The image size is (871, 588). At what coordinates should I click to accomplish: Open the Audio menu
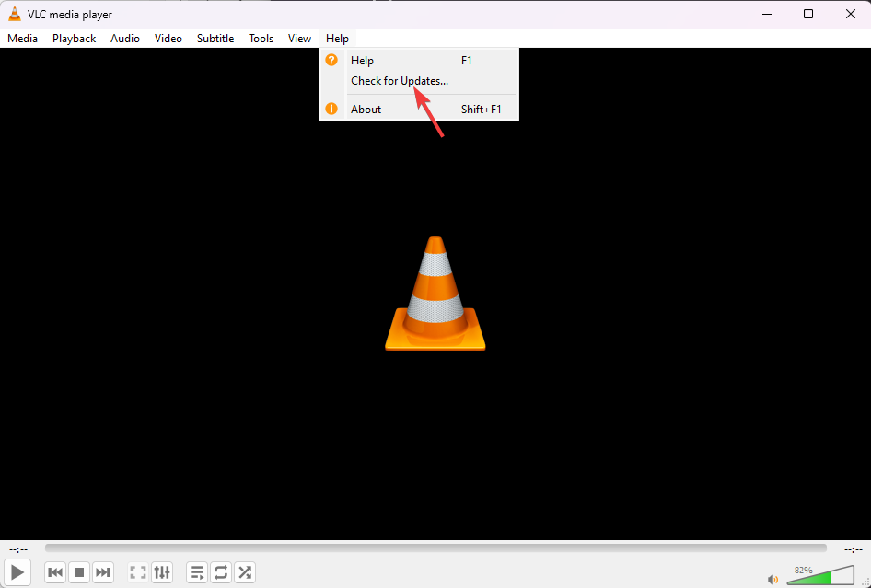[x=125, y=39]
